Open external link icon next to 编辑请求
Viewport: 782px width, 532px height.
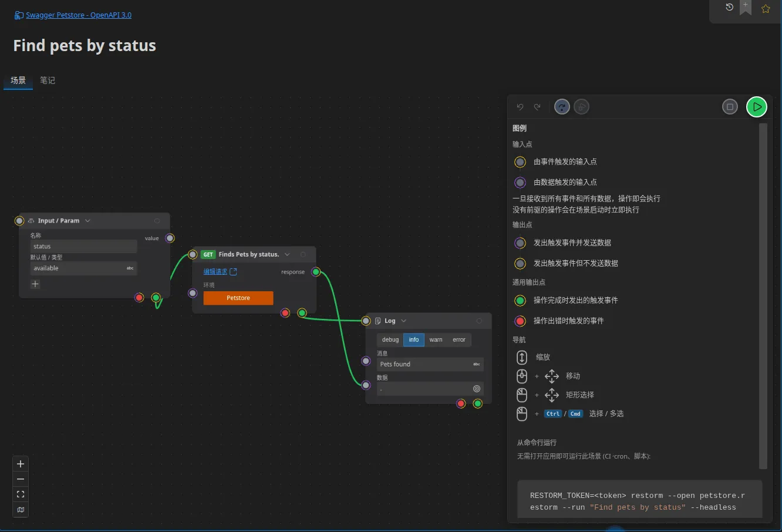point(233,272)
